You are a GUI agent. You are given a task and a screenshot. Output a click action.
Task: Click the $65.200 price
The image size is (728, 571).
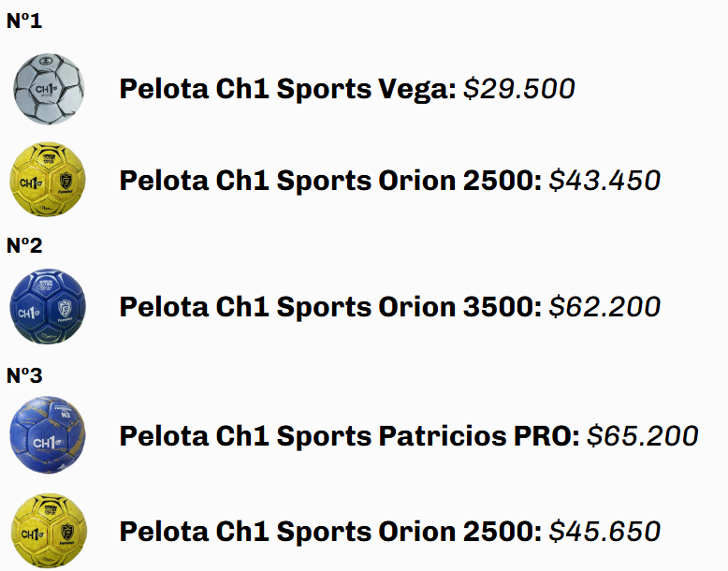coord(643,436)
